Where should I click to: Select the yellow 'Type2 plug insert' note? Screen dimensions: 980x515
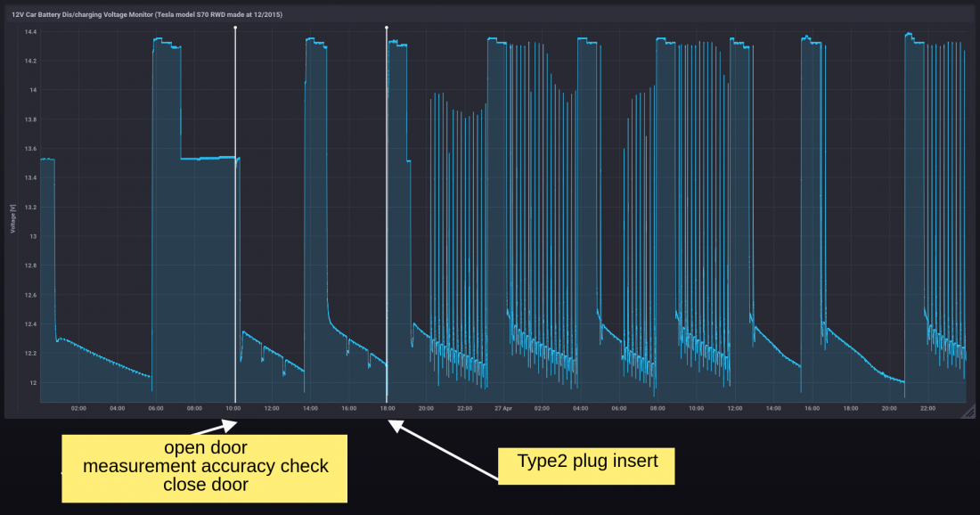point(587,462)
